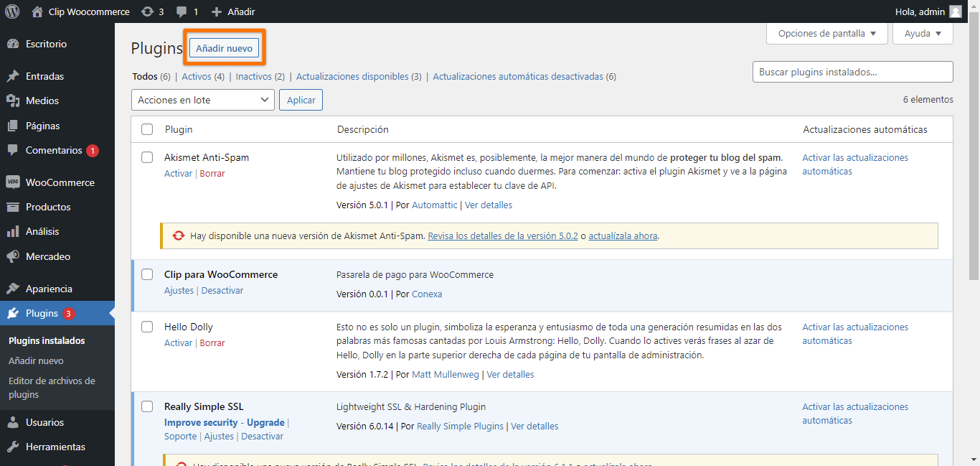Delete Akismet via Borrar link
The height and width of the screenshot is (466, 980).
point(212,173)
